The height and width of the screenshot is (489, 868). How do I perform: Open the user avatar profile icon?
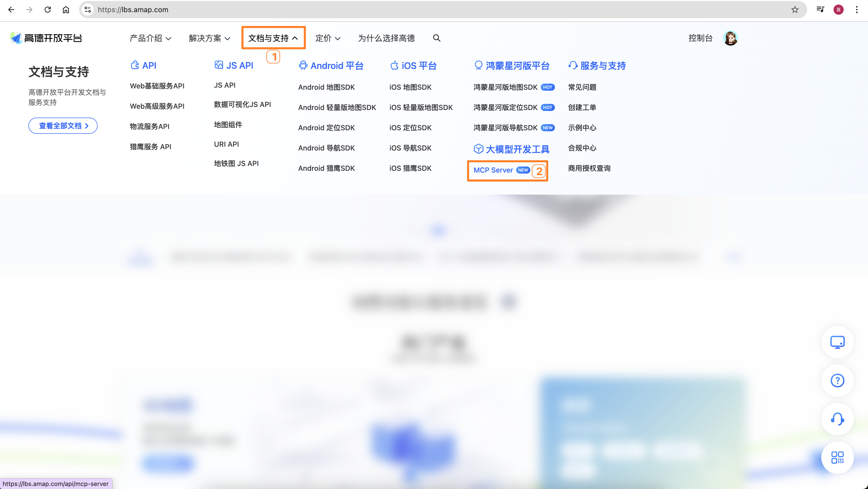tap(730, 38)
